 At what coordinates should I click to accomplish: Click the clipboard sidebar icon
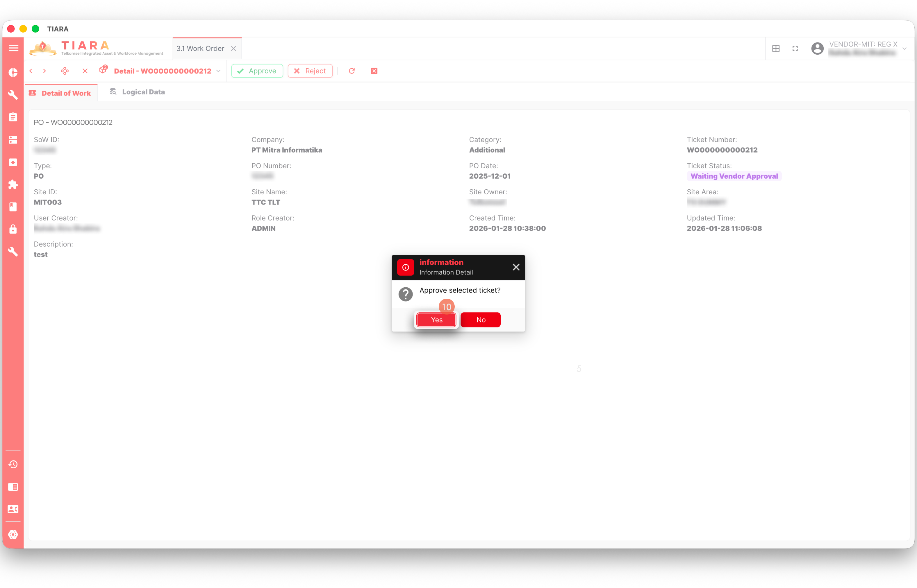[x=13, y=117]
